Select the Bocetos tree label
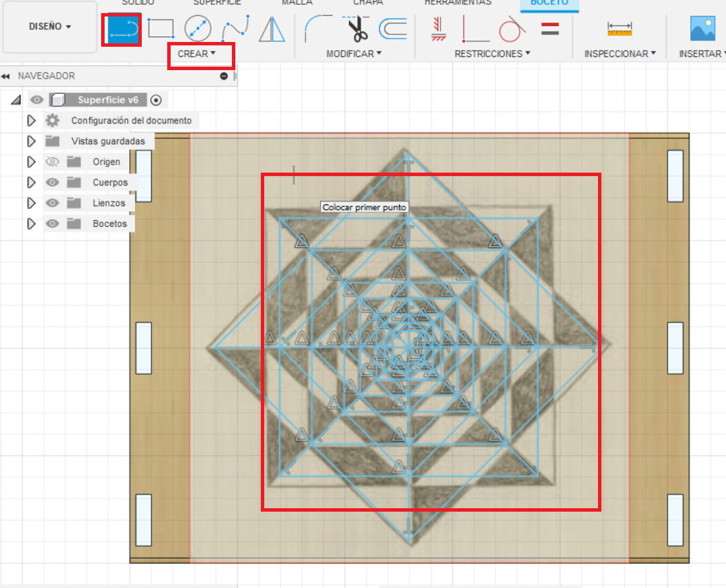726x588 pixels. 109,224
